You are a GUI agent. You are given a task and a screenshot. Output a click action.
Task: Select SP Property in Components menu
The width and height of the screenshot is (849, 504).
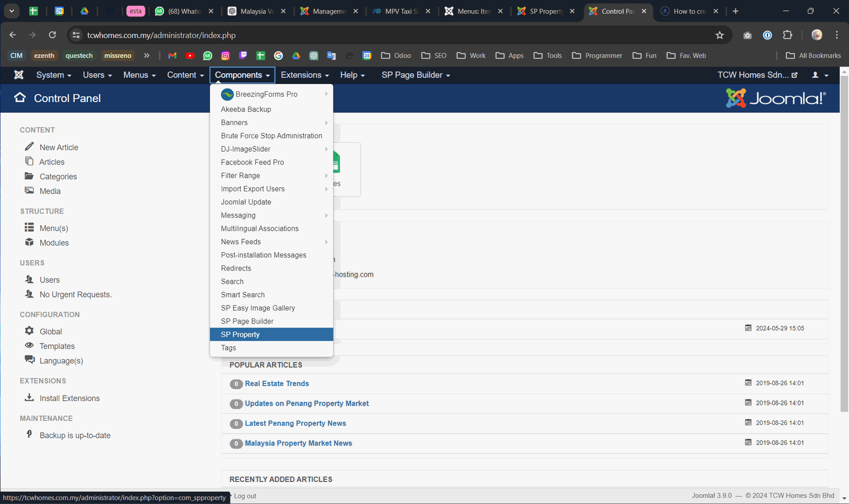point(272,335)
